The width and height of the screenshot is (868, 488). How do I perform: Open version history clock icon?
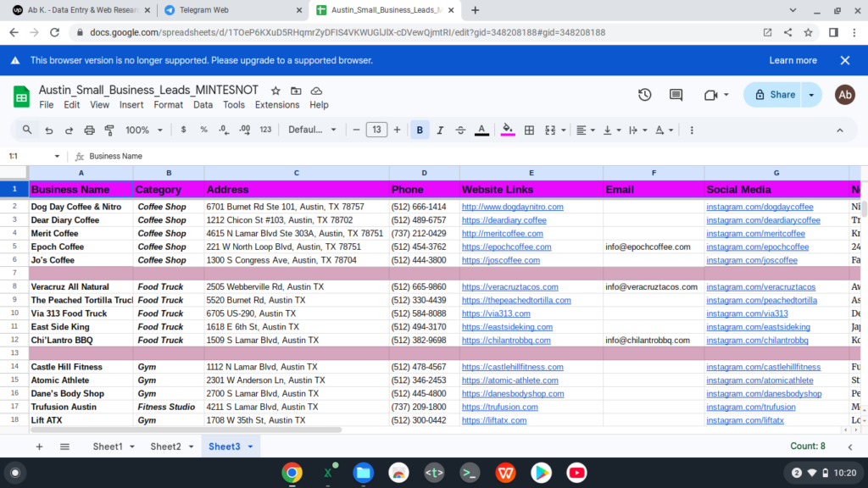pos(644,95)
